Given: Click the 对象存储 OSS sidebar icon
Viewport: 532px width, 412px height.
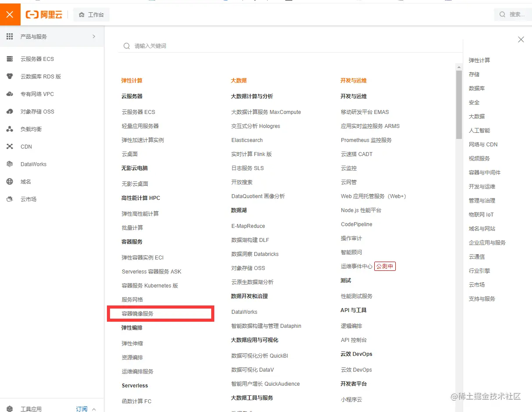Looking at the screenshot, I should [10, 111].
